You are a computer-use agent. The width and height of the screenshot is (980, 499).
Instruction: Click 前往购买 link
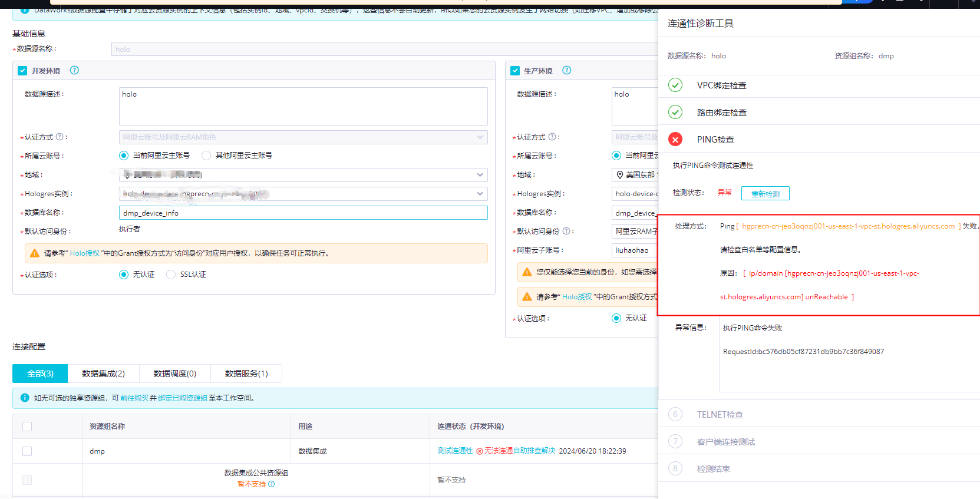pyautogui.click(x=134, y=398)
